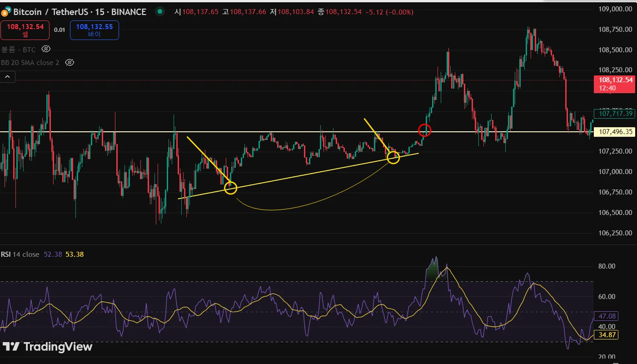The width and height of the screenshot is (637, 364).
Task: Click the 108,500.00 price axis label
Action: coord(616,50)
